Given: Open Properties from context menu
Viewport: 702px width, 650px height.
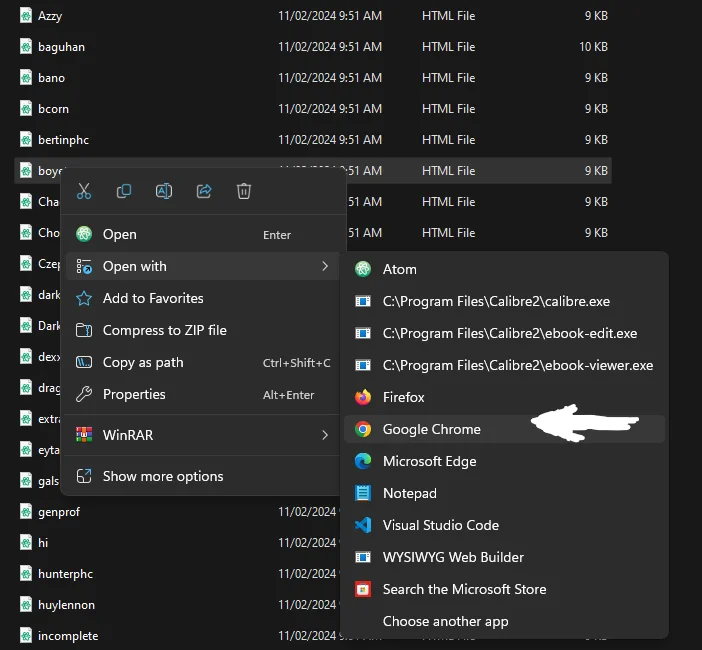Looking at the screenshot, I should click(x=202, y=394).
